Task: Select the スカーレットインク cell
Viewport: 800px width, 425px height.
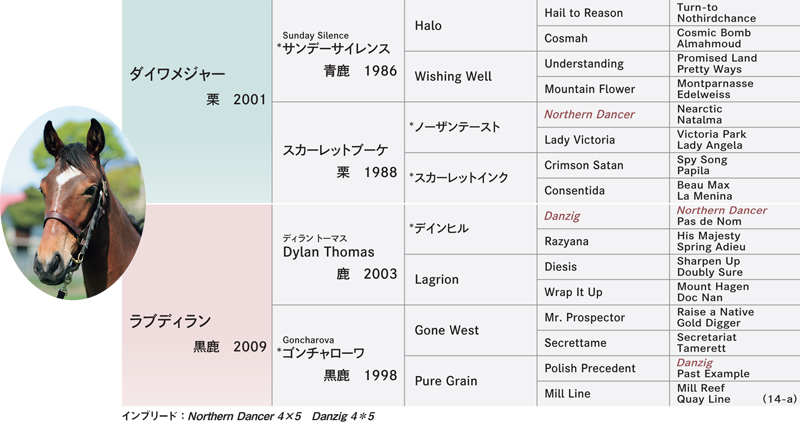Action: [x=470, y=178]
